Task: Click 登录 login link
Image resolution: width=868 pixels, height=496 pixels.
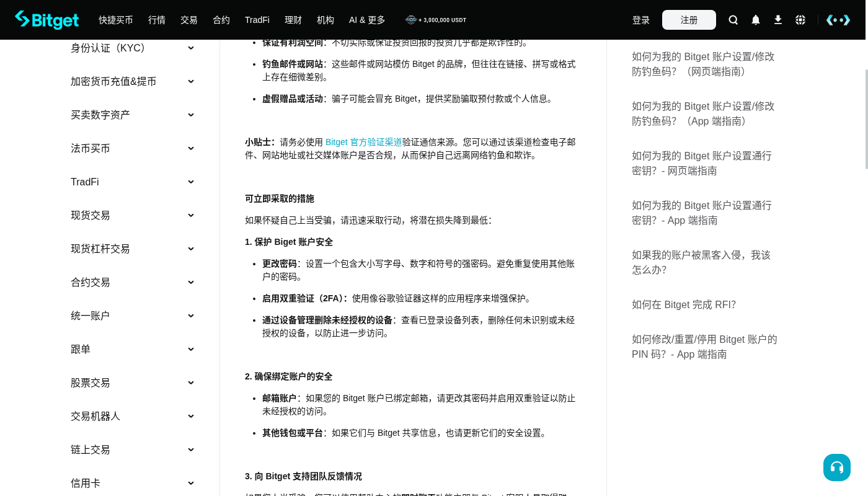Action: click(641, 20)
